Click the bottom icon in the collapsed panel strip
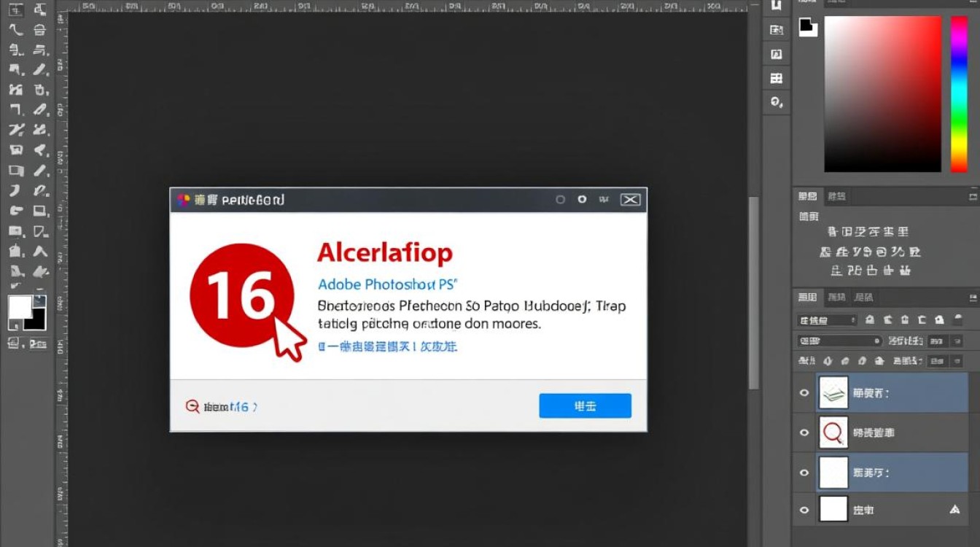 pos(777,102)
